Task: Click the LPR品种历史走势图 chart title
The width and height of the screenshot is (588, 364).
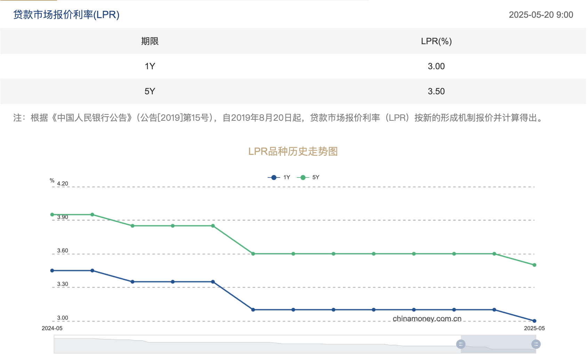Action: coord(293,151)
